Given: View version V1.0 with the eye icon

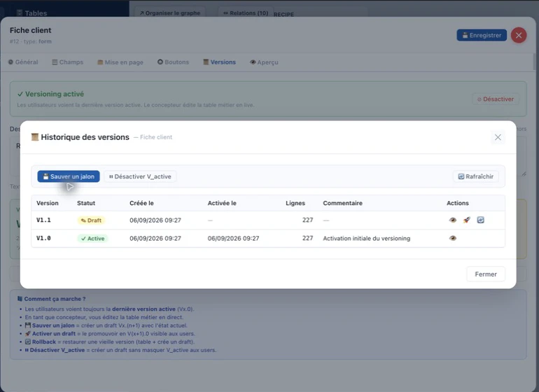Looking at the screenshot, I should pos(453,238).
